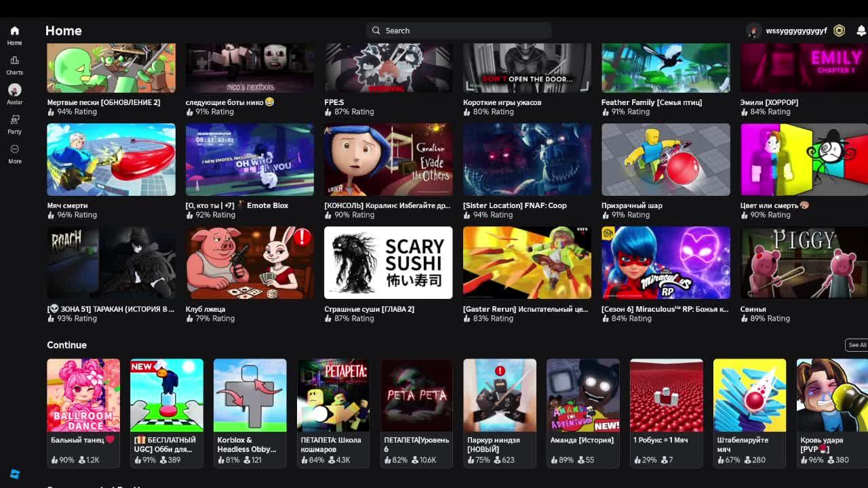Open the username wssyggygygygyf link

tap(796, 30)
